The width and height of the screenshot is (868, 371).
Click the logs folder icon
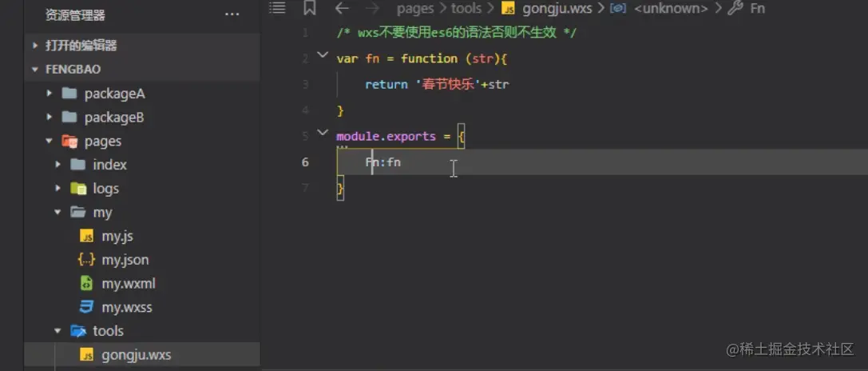[78, 189]
